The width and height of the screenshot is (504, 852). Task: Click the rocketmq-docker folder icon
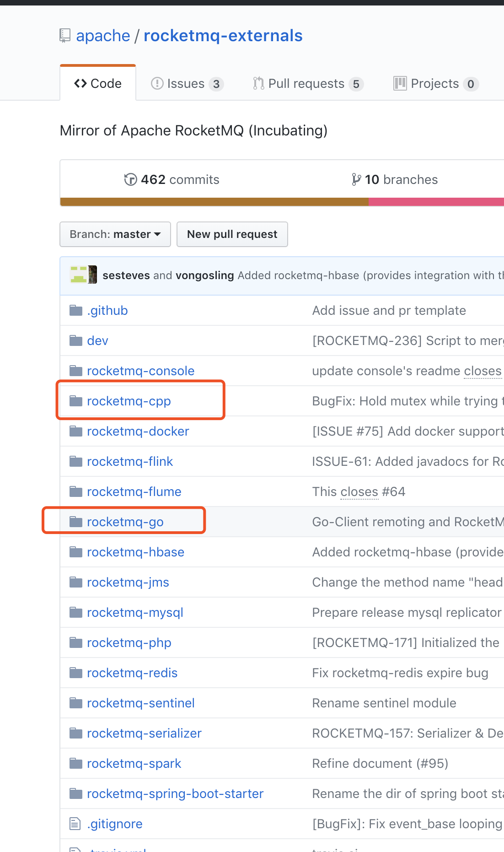[75, 431]
